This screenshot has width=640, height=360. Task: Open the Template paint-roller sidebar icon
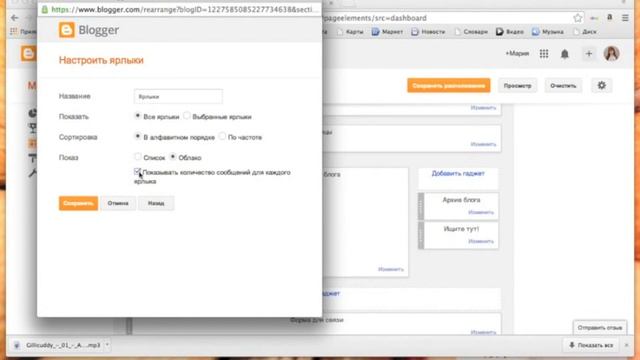click(x=33, y=158)
